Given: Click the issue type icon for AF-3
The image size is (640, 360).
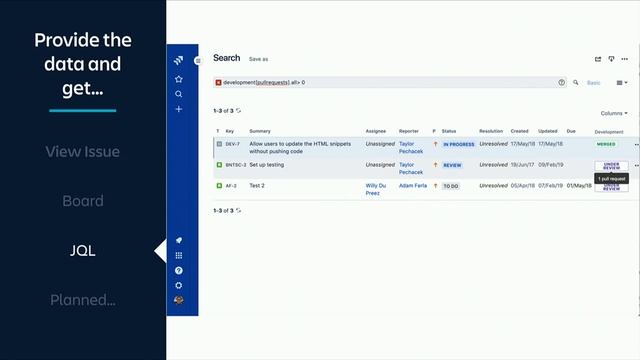Looking at the screenshot, I should click(x=219, y=186).
